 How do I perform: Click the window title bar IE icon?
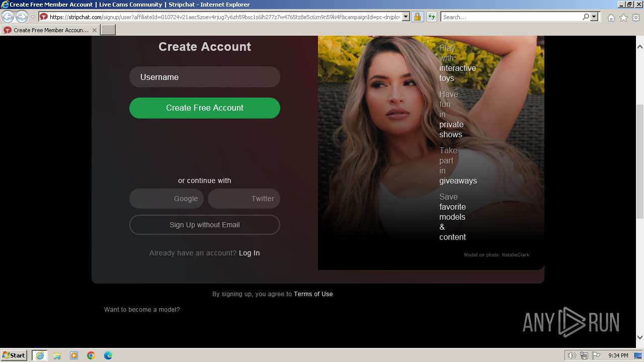click(5, 5)
